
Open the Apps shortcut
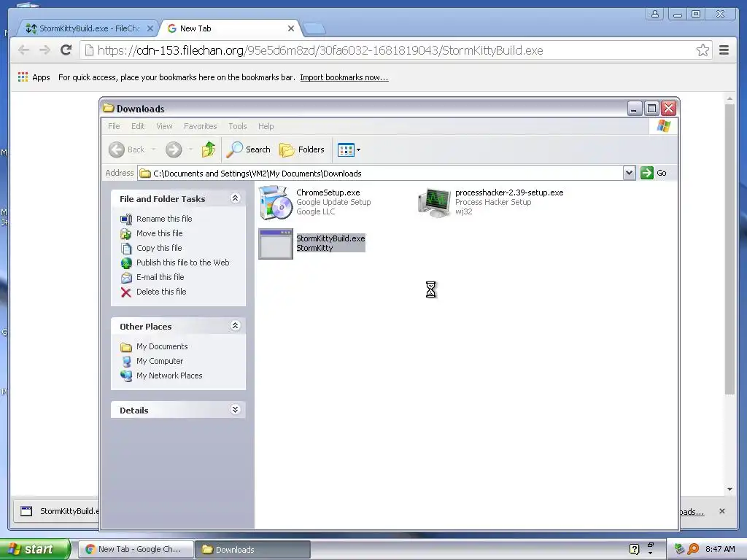(x=34, y=77)
